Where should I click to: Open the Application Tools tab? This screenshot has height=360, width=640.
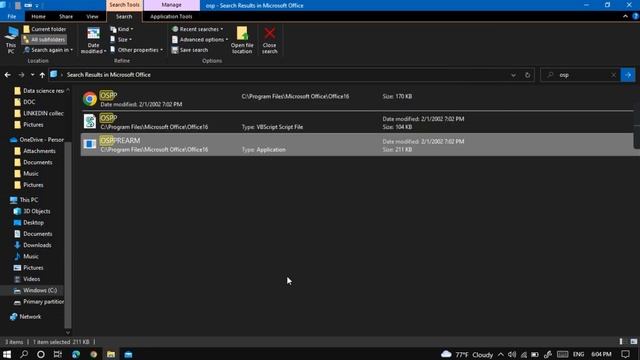[x=171, y=16]
